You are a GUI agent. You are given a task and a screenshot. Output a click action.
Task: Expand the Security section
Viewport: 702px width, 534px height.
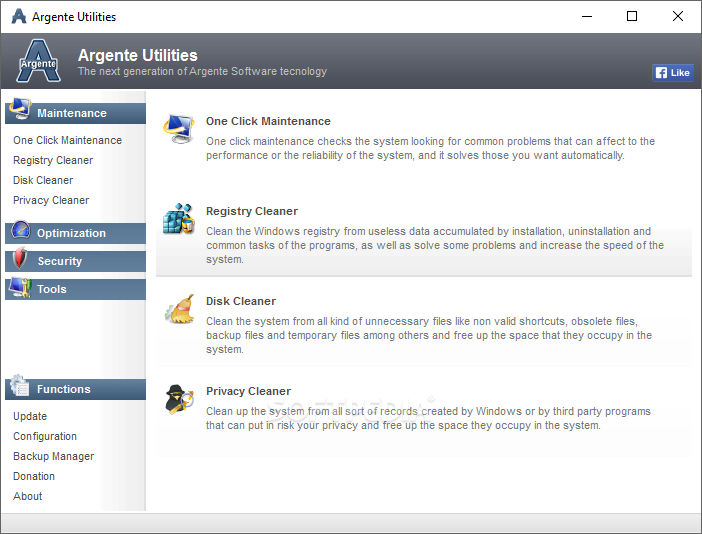point(75,261)
